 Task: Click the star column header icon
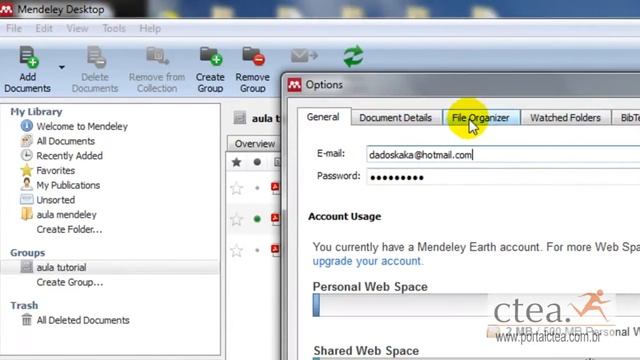click(x=236, y=162)
